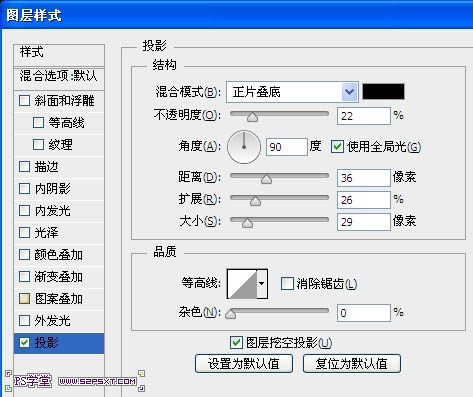Uncheck 图层挖空投影 checkbox
The image size is (473, 397).
(236, 342)
